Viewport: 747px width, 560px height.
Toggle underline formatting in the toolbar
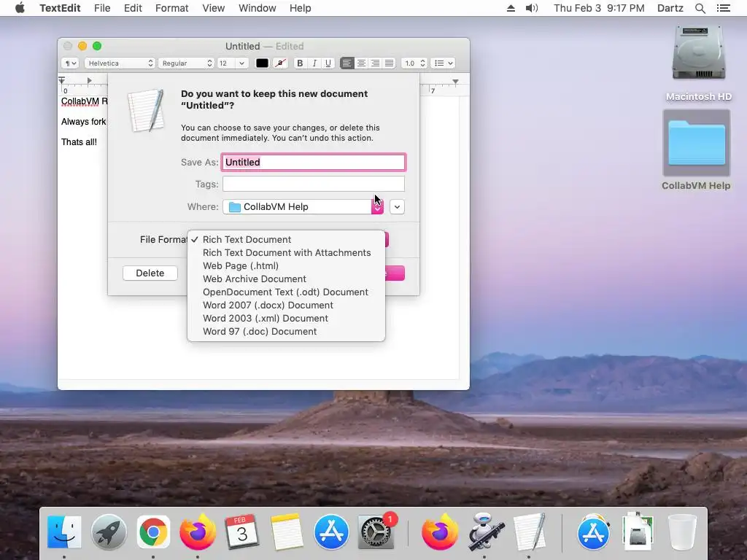[328, 63]
